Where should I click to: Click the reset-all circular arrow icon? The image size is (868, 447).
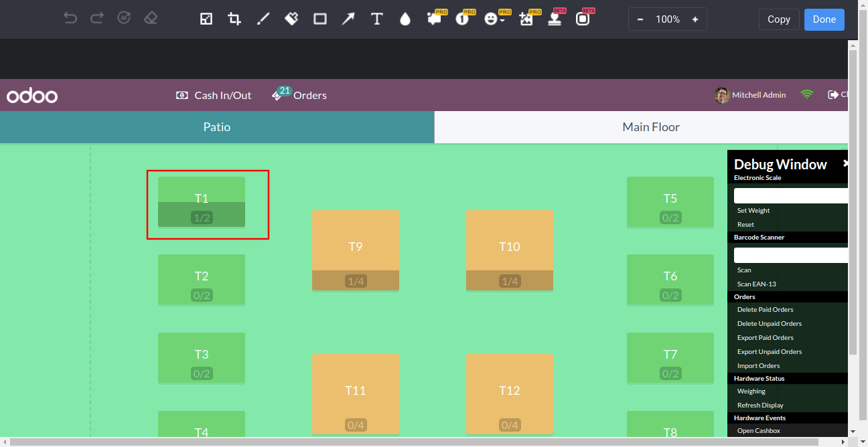pyautogui.click(x=124, y=19)
